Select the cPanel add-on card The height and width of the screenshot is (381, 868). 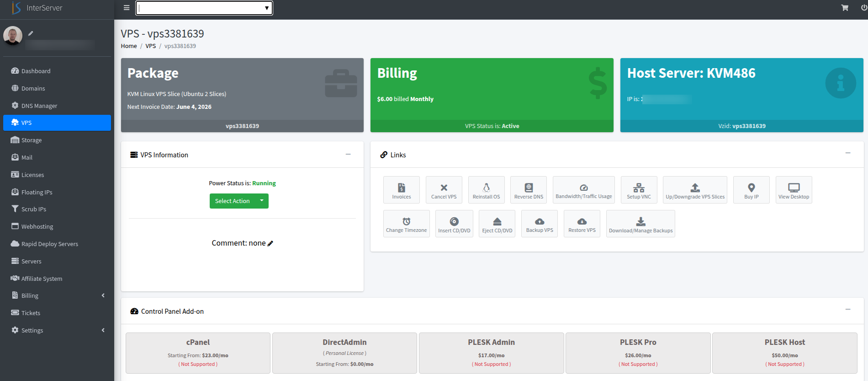pos(198,353)
